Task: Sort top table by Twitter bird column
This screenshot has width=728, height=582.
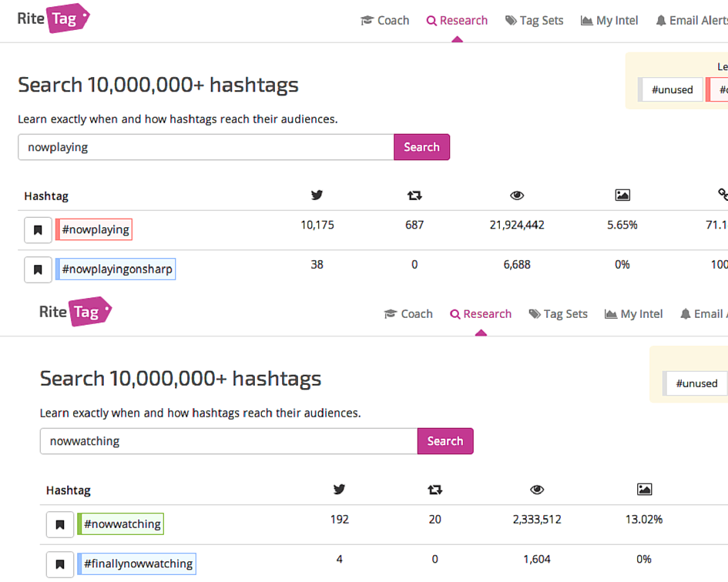Action: 317,195
